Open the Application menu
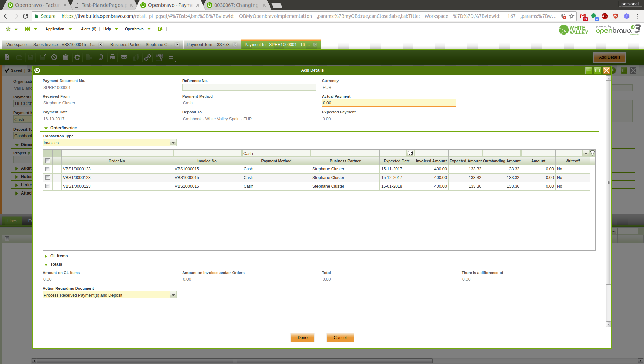 (55, 29)
